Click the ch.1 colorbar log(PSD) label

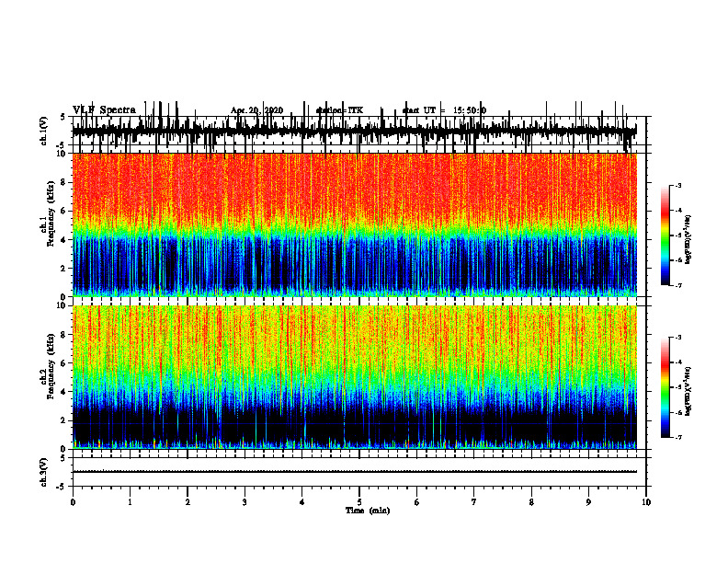coord(688,239)
